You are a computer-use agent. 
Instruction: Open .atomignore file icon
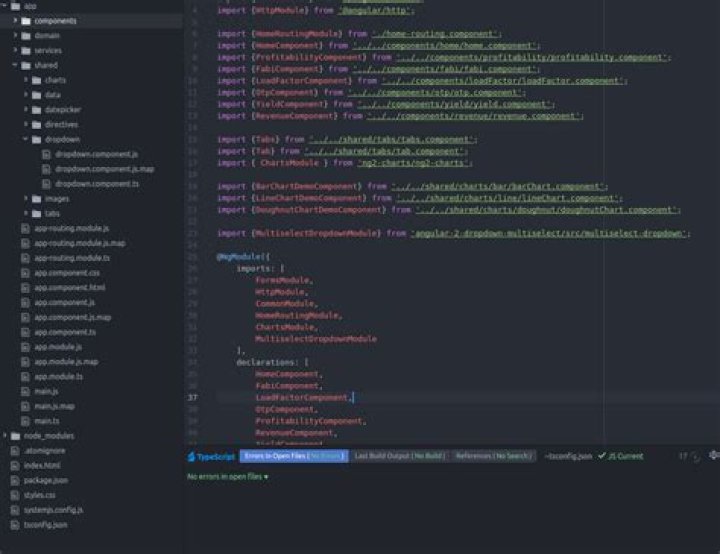coord(15,451)
